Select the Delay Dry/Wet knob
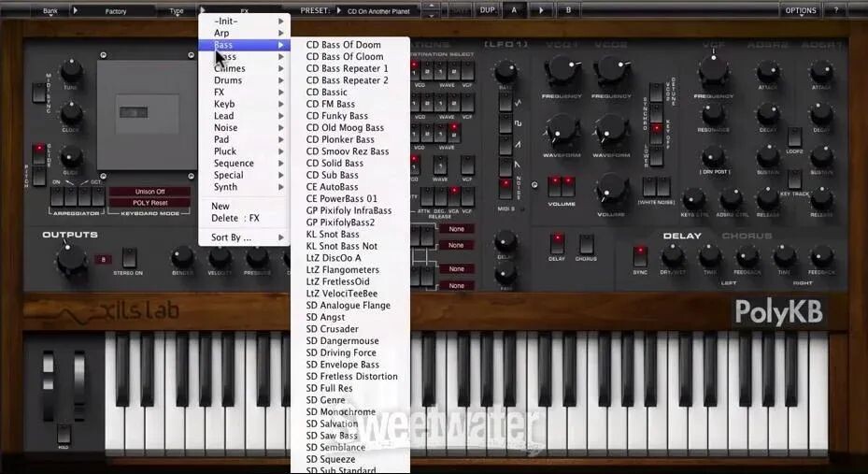Viewport: 868px width, 474px height. coord(673,255)
